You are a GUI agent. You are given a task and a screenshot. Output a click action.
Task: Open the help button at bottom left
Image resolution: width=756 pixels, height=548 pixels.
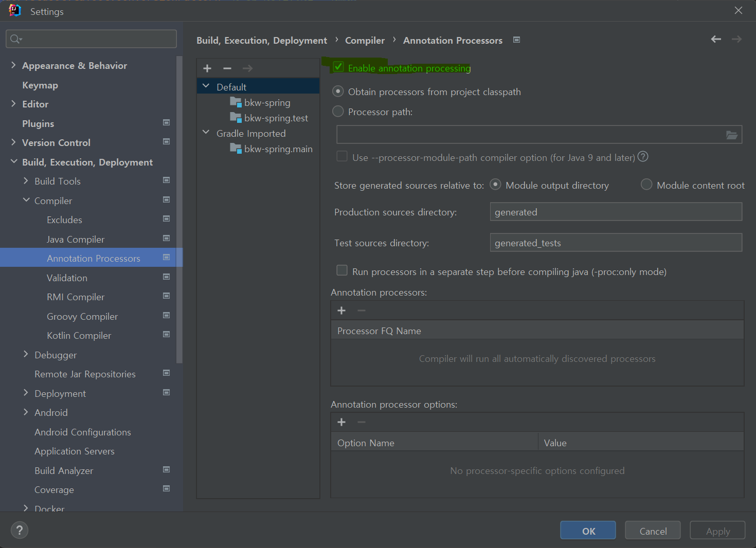(20, 530)
